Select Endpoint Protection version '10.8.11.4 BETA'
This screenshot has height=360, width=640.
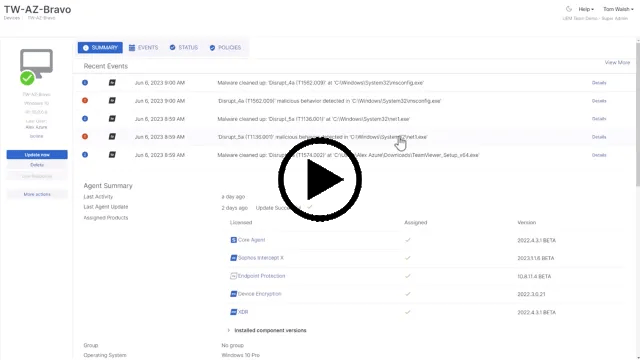click(534, 276)
